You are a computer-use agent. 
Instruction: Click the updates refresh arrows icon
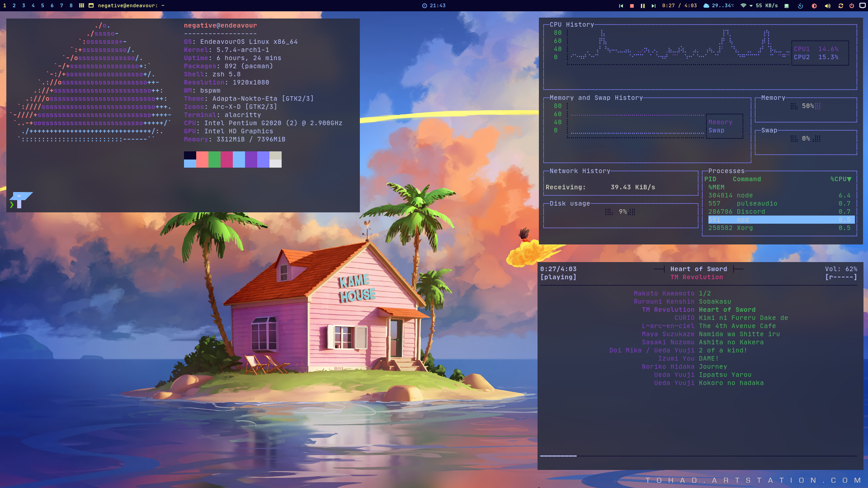pyautogui.click(x=840, y=6)
